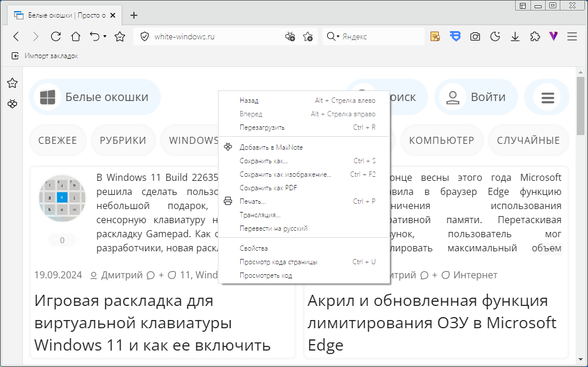Click the window layout icon in title bar
The image size is (588, 367).
(523, 6)
